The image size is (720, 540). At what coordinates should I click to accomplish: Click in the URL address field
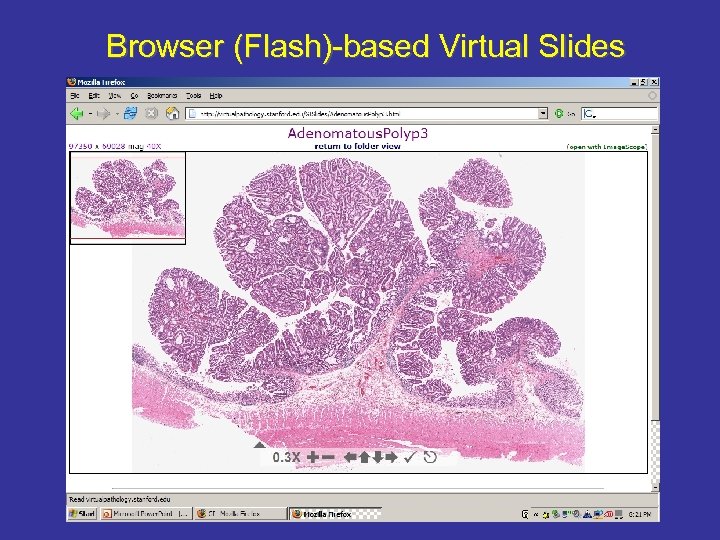pyautogui.click(x=367, y=113)
